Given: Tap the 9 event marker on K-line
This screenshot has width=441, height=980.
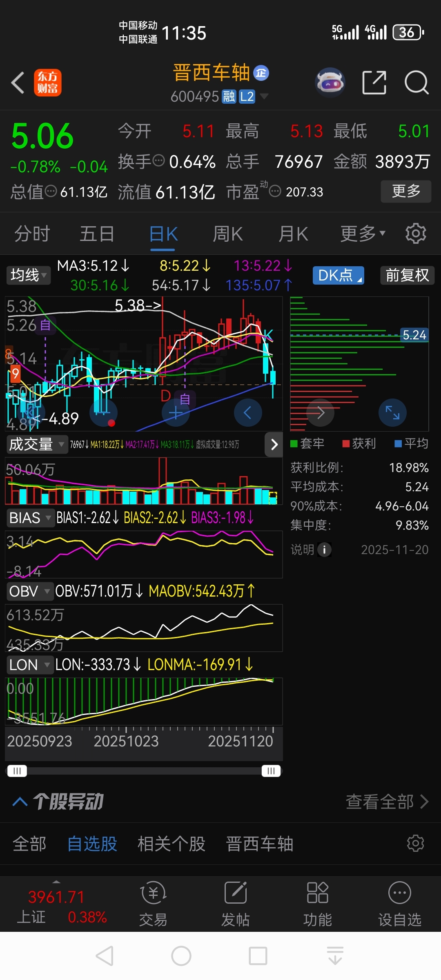Looking at the screenshot, I should pos(16,374).
